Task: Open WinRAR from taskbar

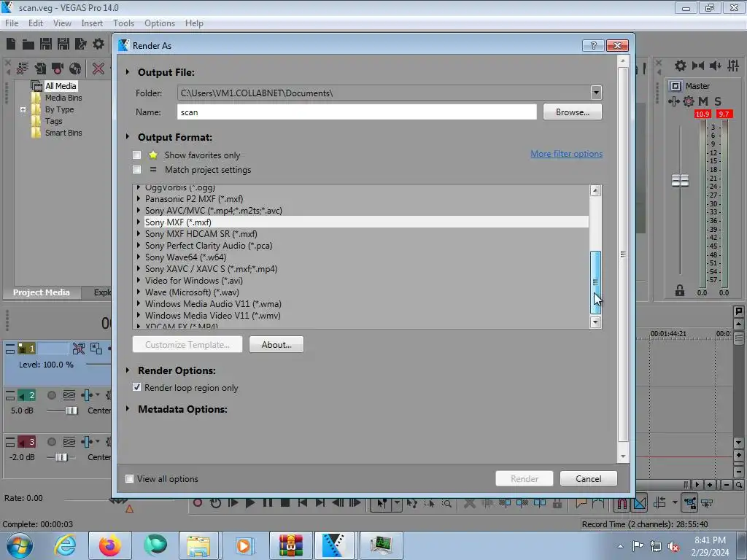Action: (x=290, y=545)
